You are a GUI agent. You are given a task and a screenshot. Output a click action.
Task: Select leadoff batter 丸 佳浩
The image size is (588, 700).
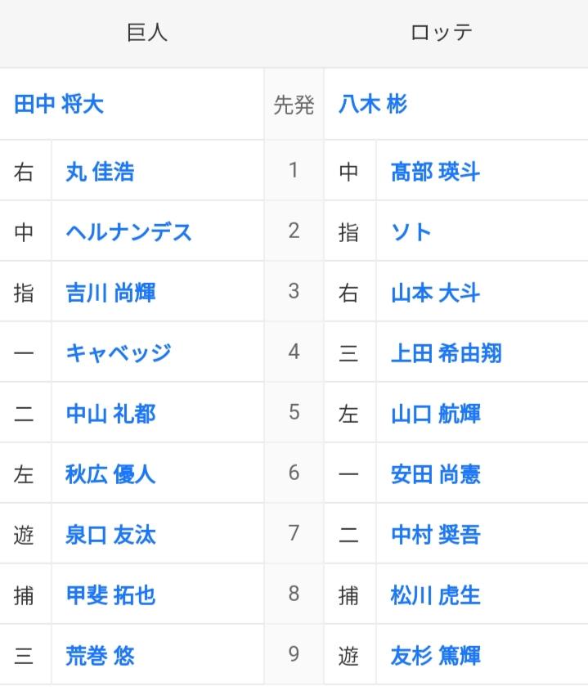coord(100,172)
